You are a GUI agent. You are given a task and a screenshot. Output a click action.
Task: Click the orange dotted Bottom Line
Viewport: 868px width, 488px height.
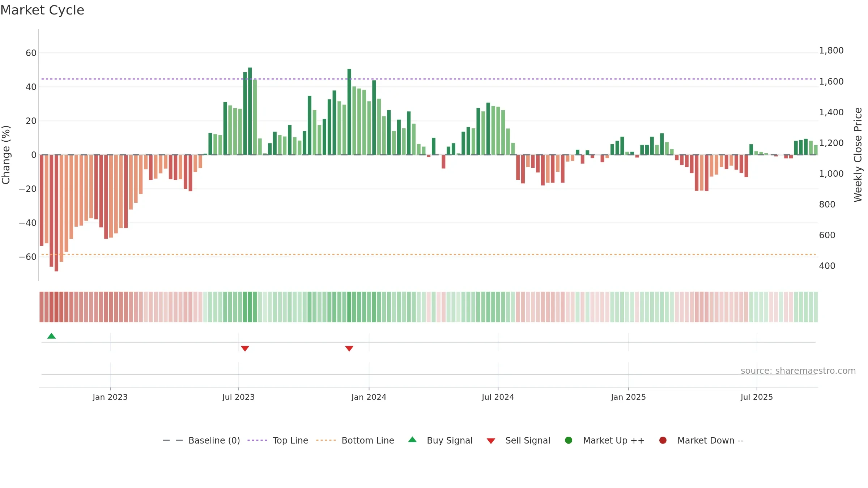point(429,254)
